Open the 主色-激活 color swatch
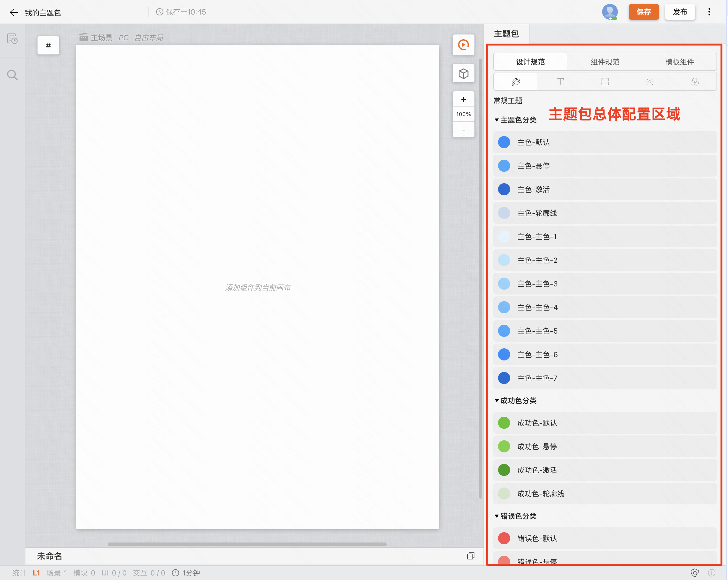Screen dimensions: 728x580 click(x=504, y=190)
